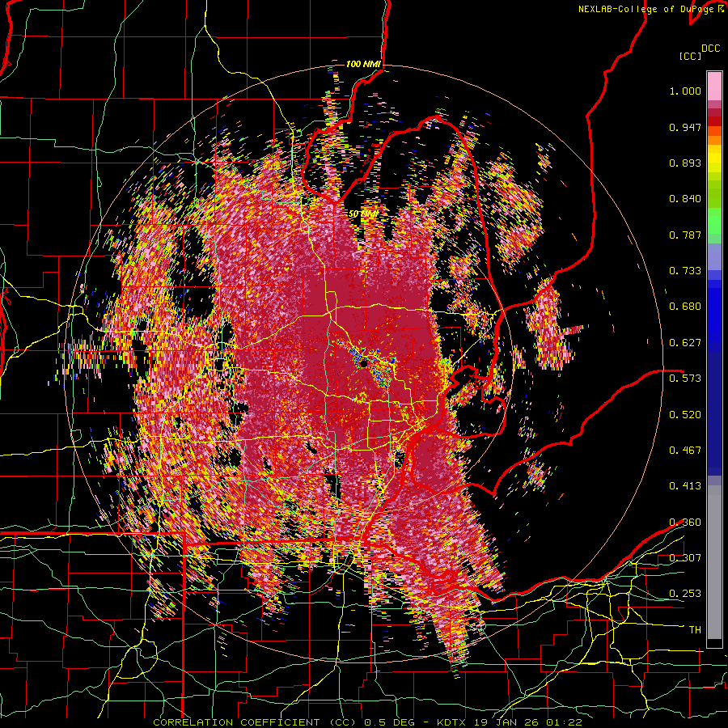Viewport: 728px width, 728px height.
Task: Click the 01:22 time stamp
Action: click(x=565, y=722)
